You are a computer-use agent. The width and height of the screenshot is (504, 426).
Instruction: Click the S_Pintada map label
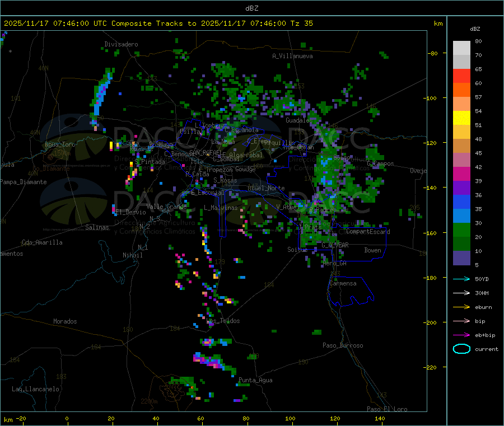tap(150, 162)
